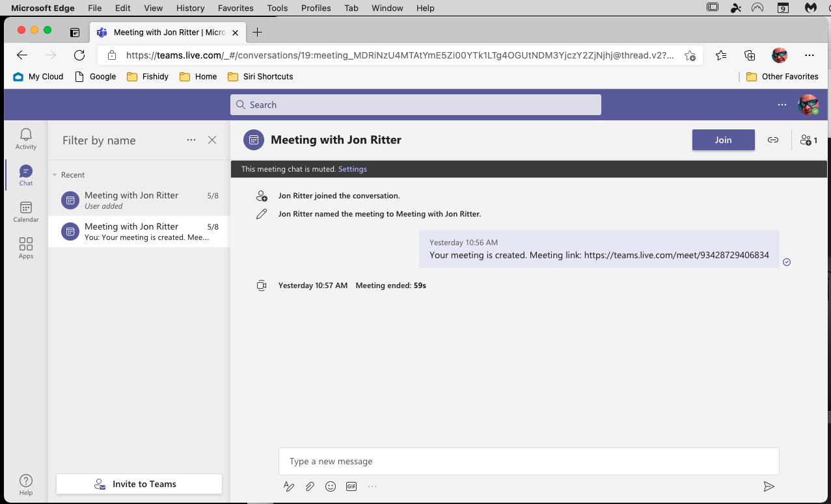The width and height of the screenshot is (831, 504).
Task: Click the 'Meeting ended: 59s' entry
Action: (390, 285)
